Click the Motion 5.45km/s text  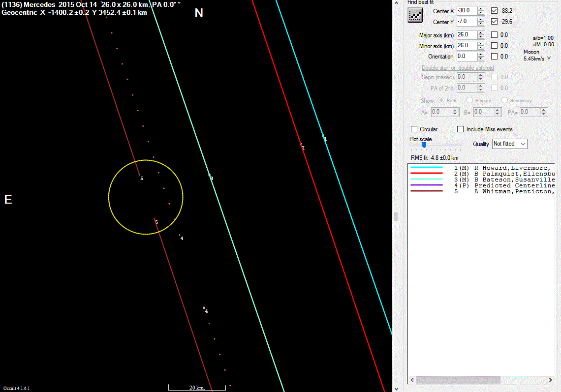(x=537, y=55)
